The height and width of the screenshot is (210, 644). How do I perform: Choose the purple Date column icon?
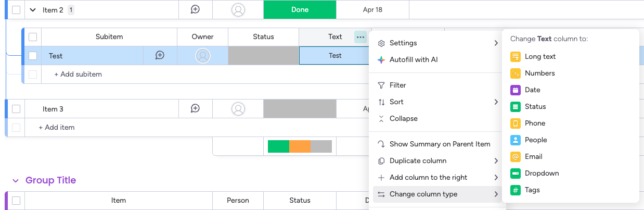click(516, 90)
